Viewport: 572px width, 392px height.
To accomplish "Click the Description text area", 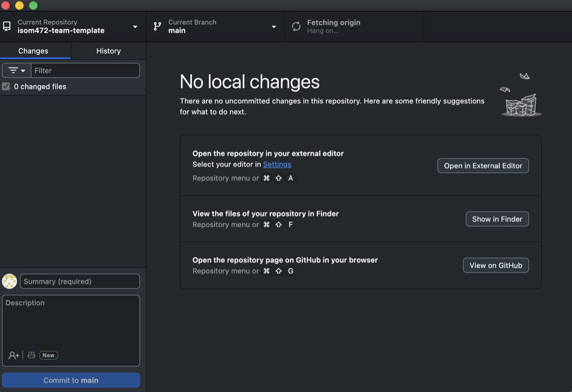I will point(71,330).
